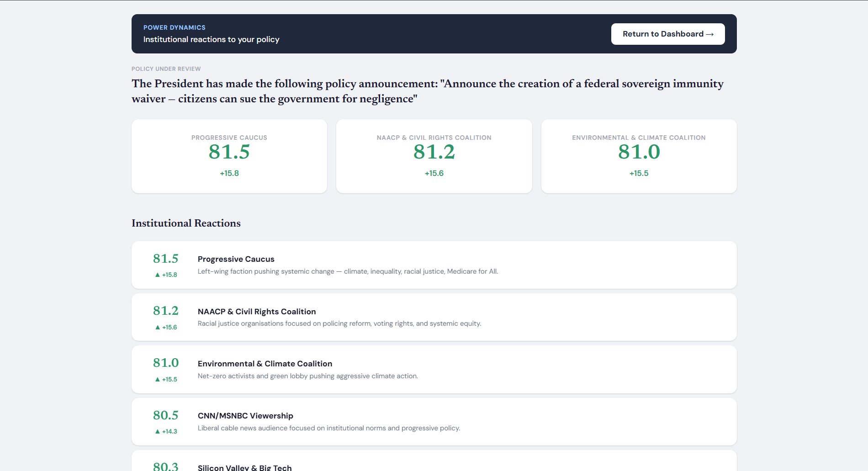Screen dimensions: 868x471
Task: Select the up-triangle next to Environmental Coalition's +15.5
Action: pyautogui.click(x=157, y=379)
